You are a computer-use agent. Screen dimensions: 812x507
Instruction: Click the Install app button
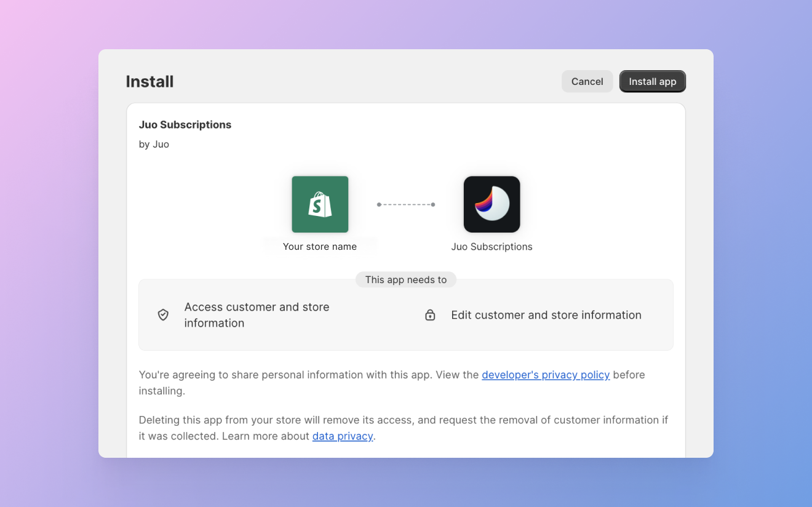[x=652, y=81]
